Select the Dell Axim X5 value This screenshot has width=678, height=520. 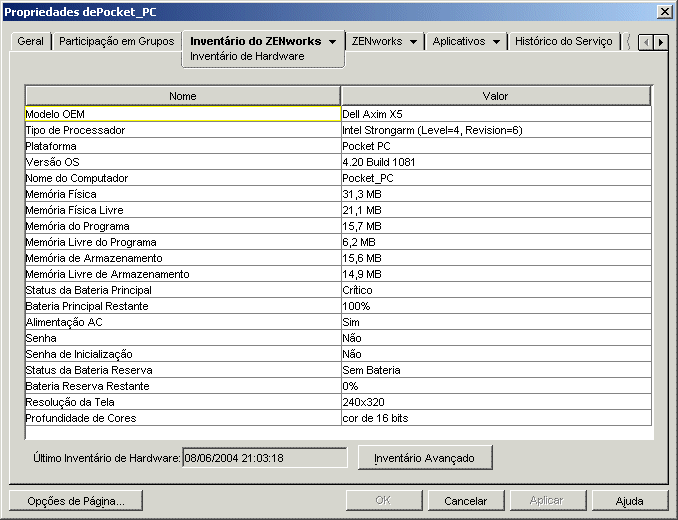[x=496, y=114]
